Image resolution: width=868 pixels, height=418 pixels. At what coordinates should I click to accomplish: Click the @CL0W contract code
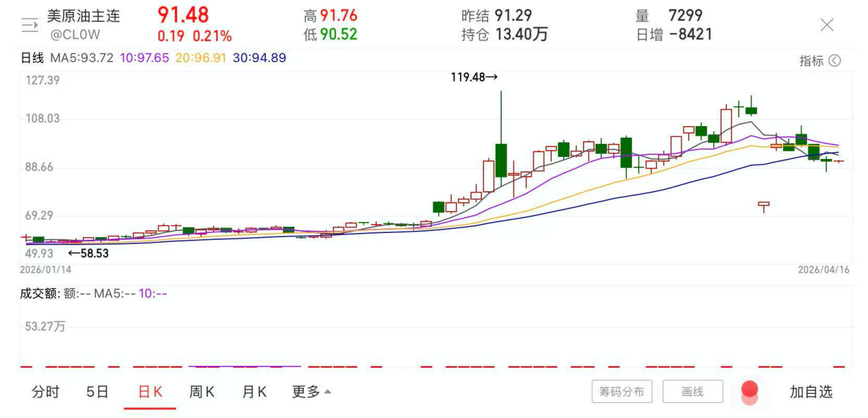[74, 34]
